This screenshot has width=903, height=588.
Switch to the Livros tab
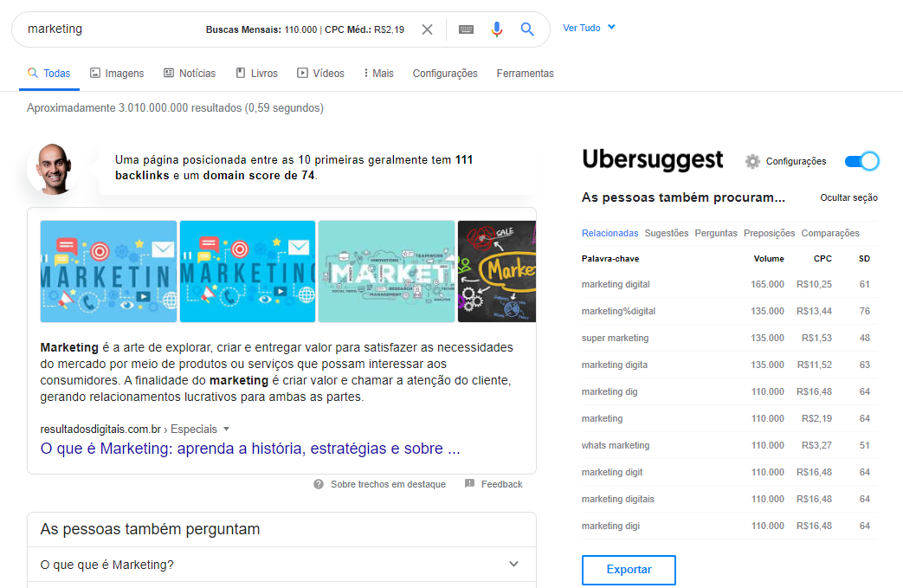(x=257, y=73)
